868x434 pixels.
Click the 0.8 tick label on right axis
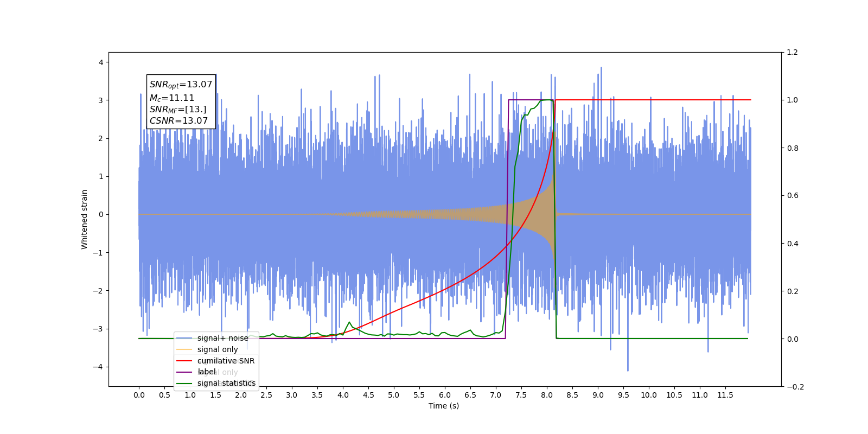pos(792,148)
